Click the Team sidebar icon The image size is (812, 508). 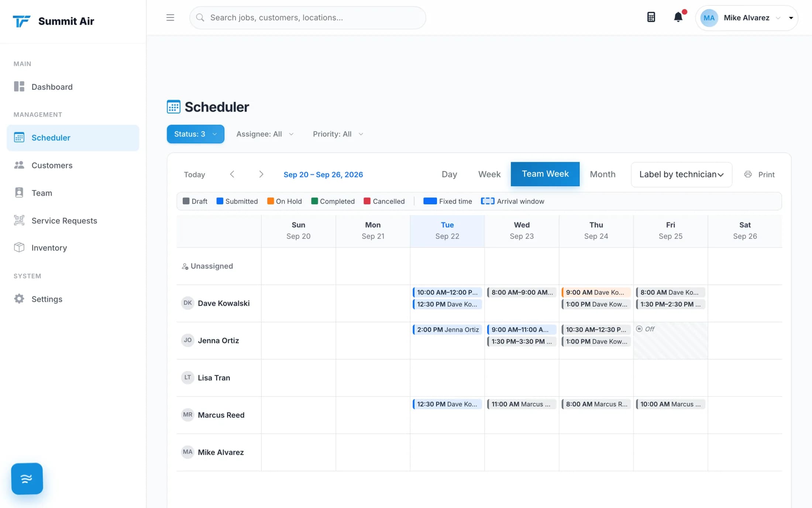pos(19,192)
